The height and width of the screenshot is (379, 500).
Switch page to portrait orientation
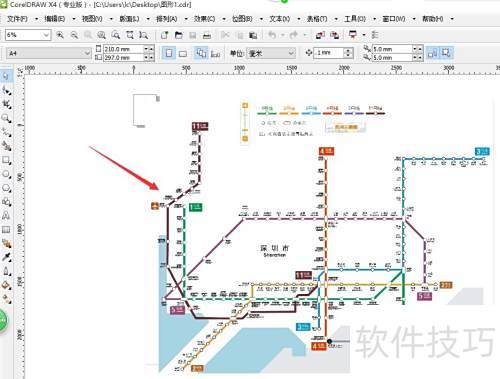[x=169, y=53]
